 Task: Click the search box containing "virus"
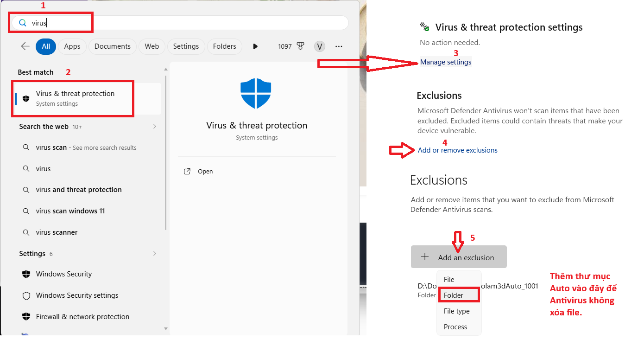[179, 23]
